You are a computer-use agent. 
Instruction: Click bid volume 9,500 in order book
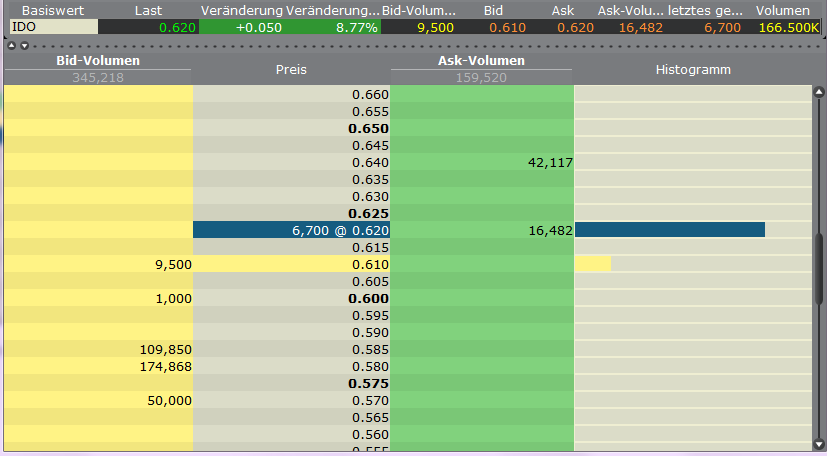[174, 264]
